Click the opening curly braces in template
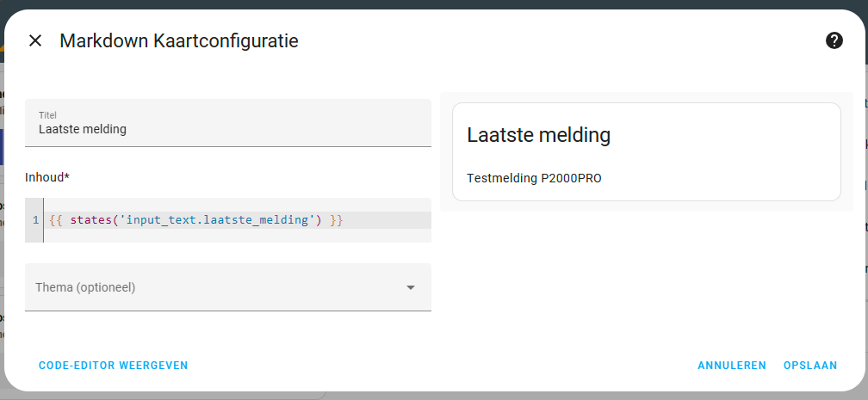The width and height of the screenshot is (868, 400). 59,220
